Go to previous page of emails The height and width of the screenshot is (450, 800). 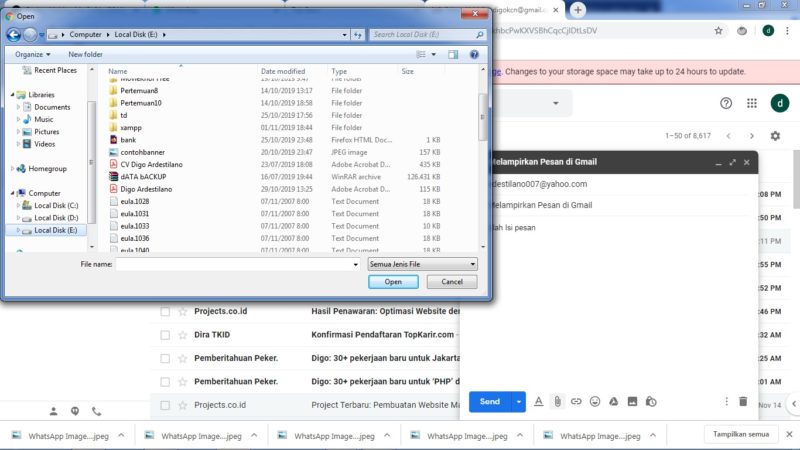pos(729,136)
